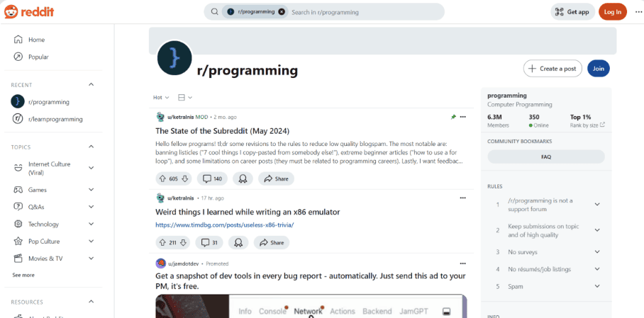Viewport: 644px width, 318px height.
Task: Share the x86 emulator post
Action: coord(272,242)
